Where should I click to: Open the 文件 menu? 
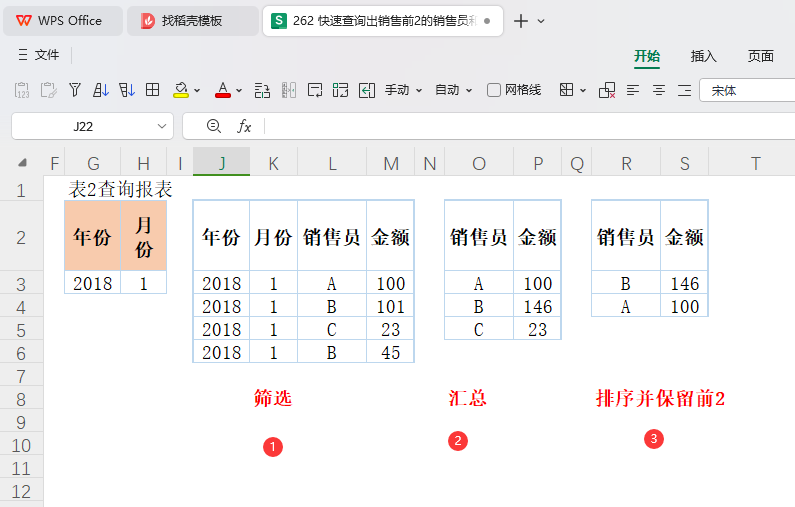[39, 55]
